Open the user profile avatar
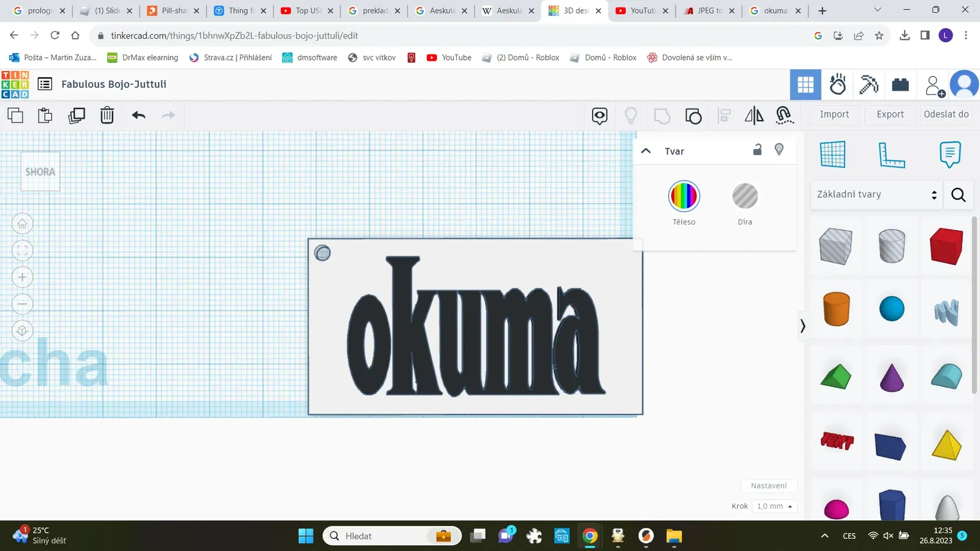980x551 pixels. tap(965, 84)
